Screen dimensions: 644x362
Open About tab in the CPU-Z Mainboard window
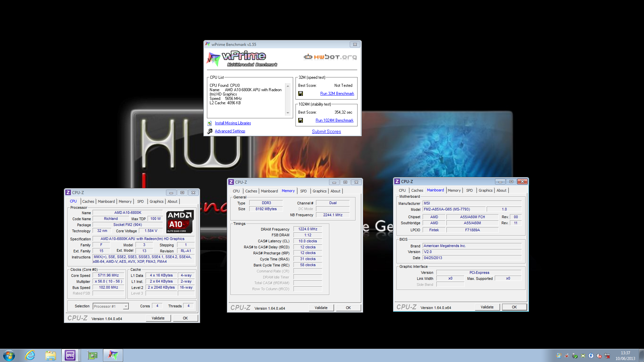click(501, 190)
